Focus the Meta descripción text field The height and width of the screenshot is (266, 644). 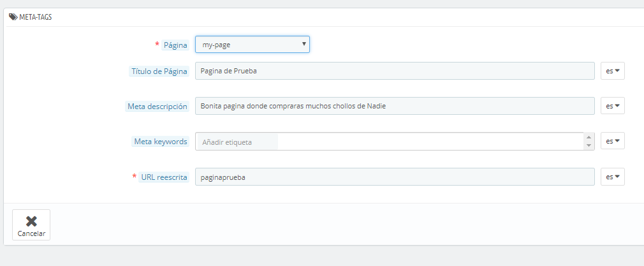(x=394, y=106)
